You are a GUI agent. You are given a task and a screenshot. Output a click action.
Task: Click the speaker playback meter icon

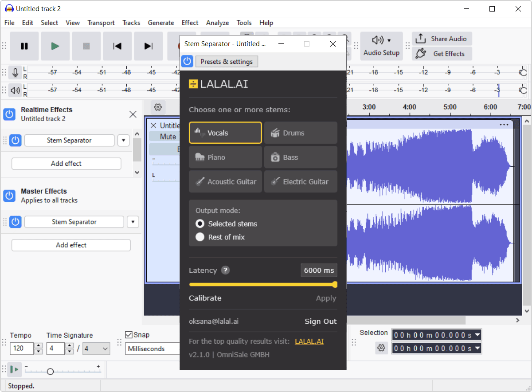tap(16, 90)
